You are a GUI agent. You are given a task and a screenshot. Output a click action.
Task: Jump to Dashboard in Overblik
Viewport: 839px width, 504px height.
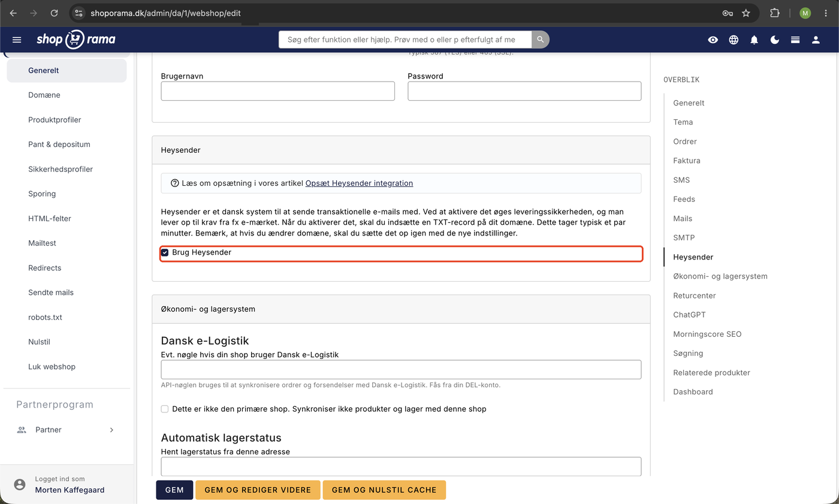(x=693, y=392)
